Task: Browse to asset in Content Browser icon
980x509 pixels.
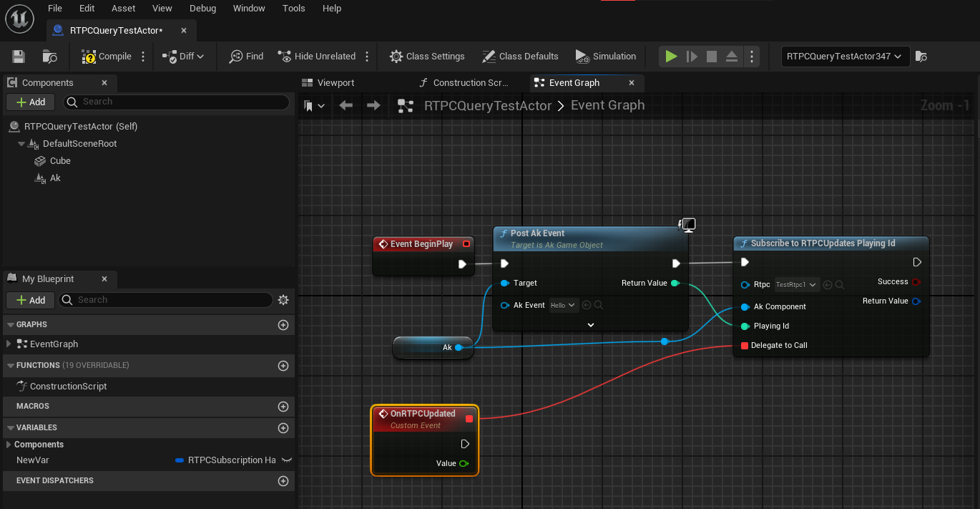Action: pos(48,56)
